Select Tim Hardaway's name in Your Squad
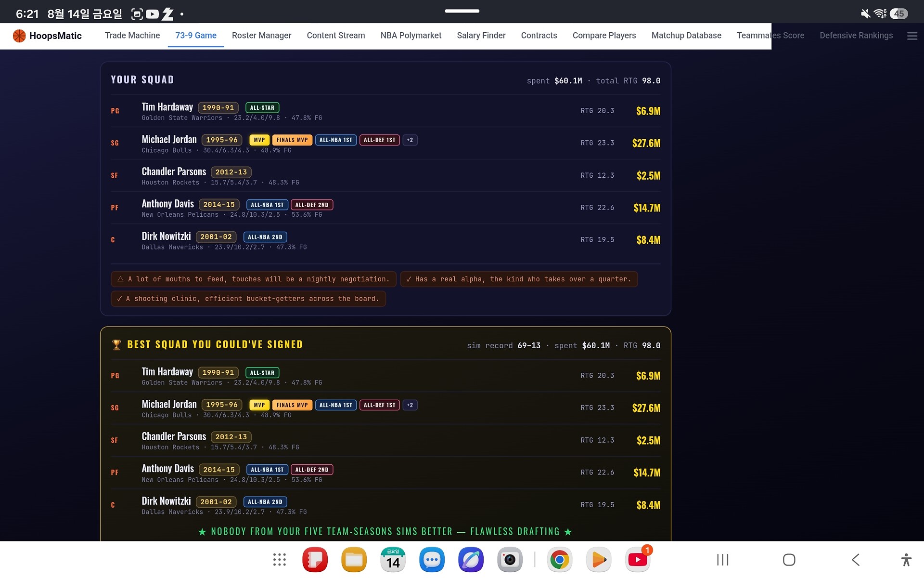Screen dimensions: 924x578 (x=167, y=107)
